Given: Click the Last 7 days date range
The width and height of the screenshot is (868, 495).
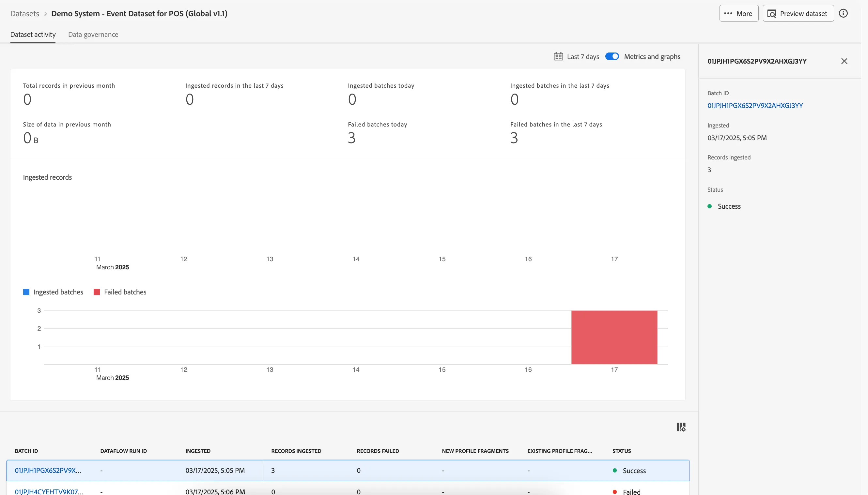Looking at the screenshot, I should (583, 56).
